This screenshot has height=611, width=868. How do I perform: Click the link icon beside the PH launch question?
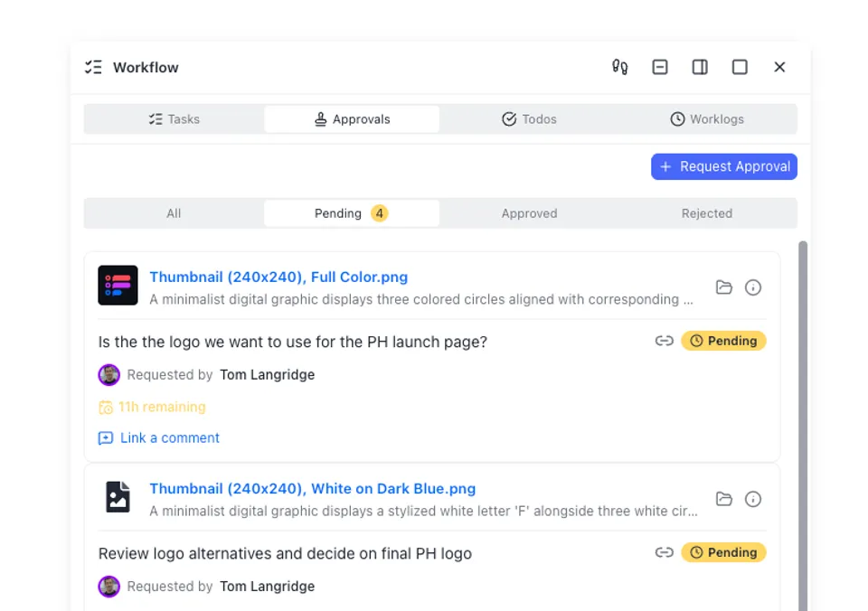[665, 341]
